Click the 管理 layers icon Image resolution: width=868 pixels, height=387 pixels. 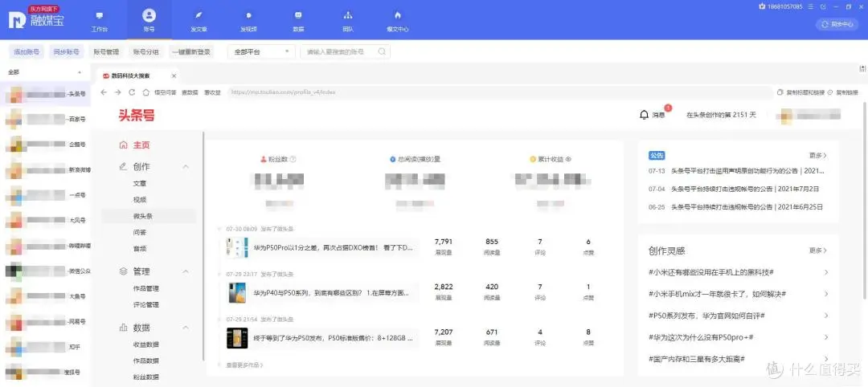(x=124, y=271)
